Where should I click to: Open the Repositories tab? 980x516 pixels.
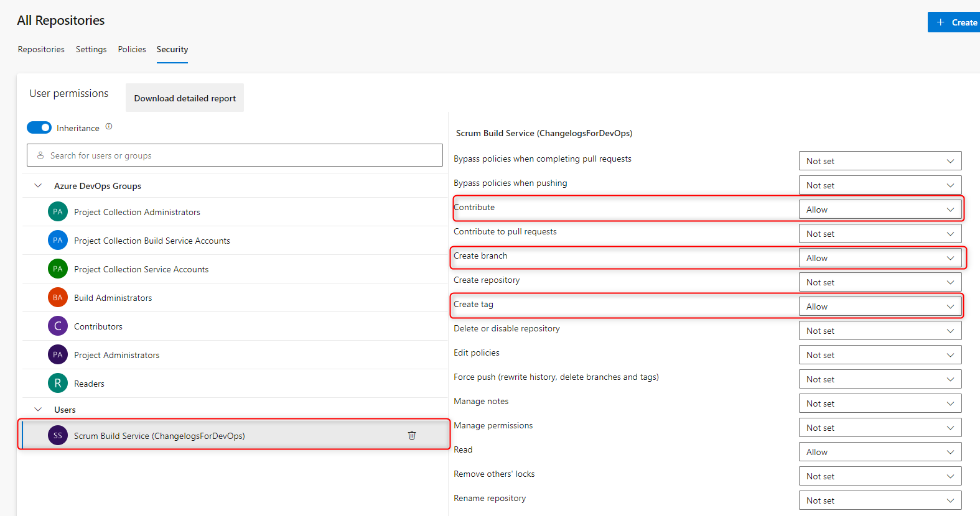point(41,49)
